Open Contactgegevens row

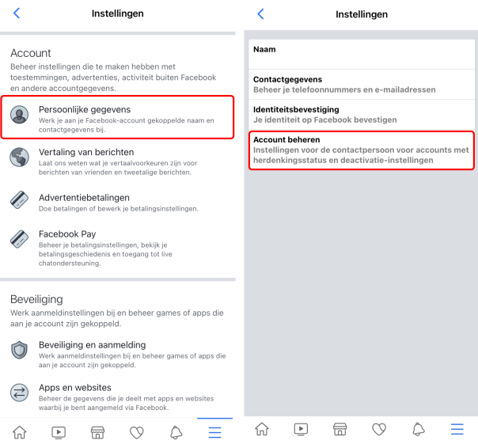coord(362,85)
